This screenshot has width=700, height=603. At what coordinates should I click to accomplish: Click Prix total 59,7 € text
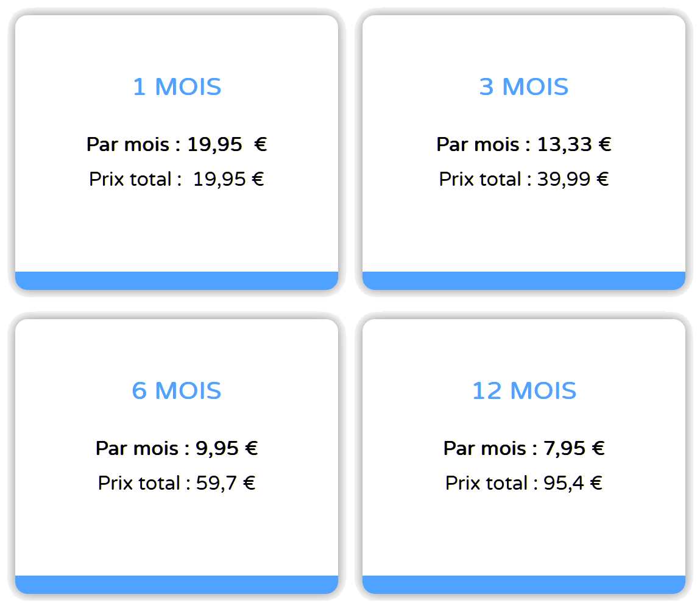(x=177, y=483)
